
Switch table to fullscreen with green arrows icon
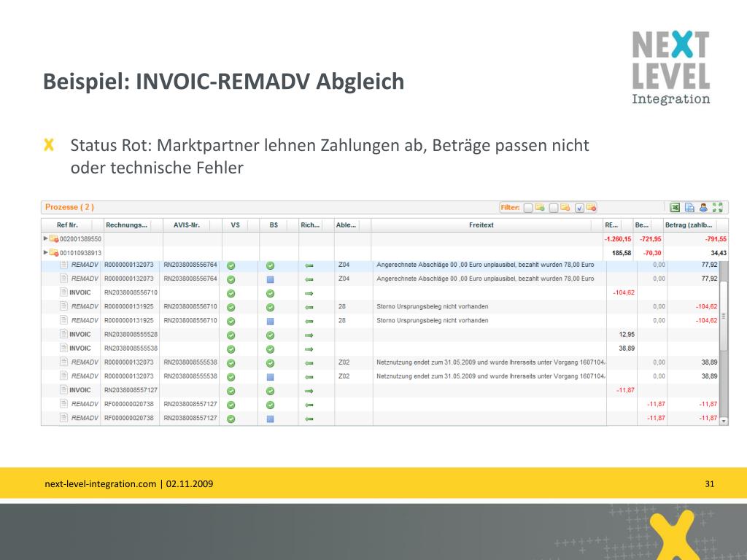(718, 207)
